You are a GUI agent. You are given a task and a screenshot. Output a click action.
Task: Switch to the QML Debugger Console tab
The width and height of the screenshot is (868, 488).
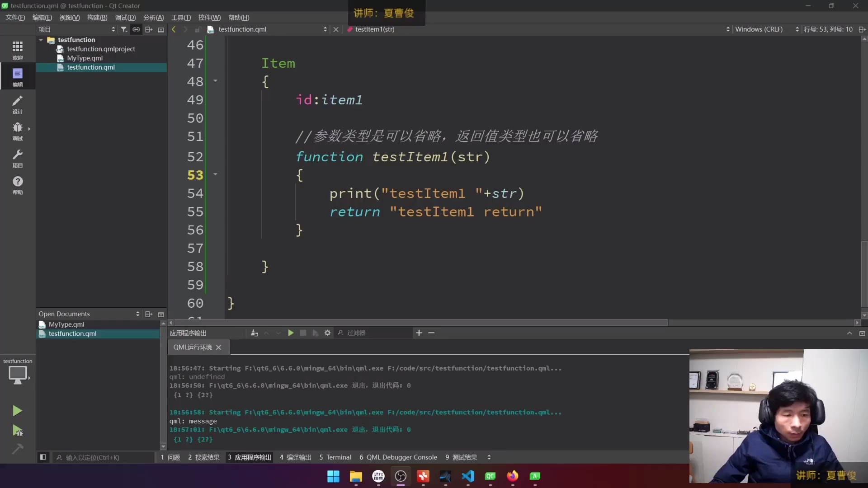[x=398, y=457]
